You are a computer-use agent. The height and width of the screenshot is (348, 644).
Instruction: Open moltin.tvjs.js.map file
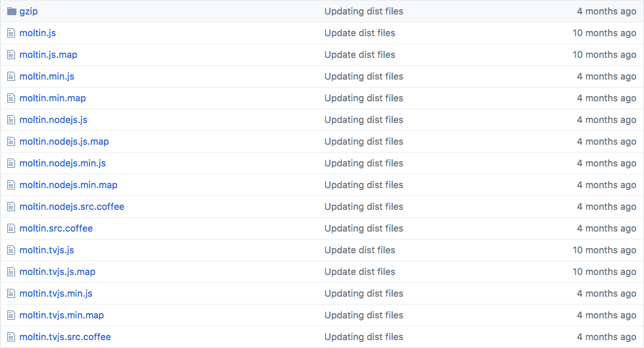(57, 272)
